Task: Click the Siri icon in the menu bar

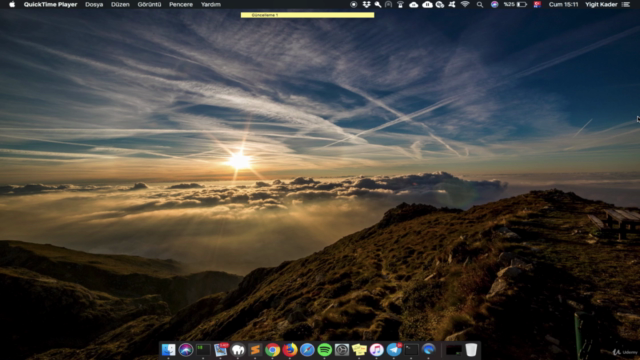Action: click(x=494, y=4)
